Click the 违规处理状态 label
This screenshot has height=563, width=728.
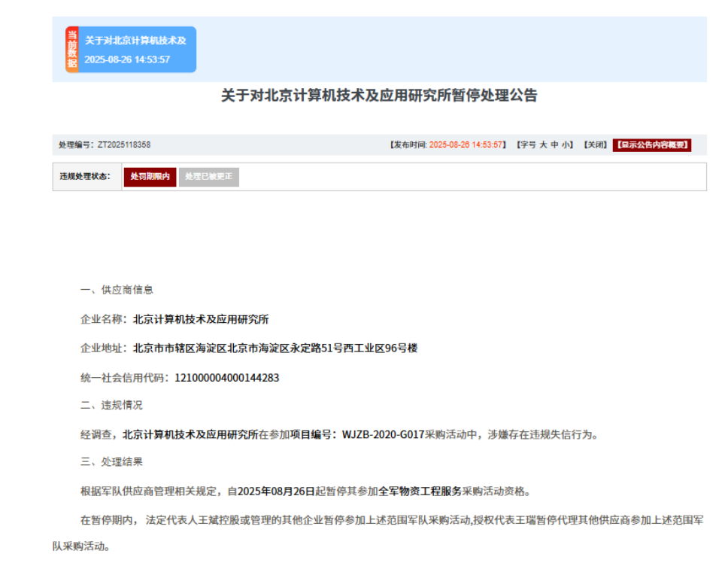(85, 177)
